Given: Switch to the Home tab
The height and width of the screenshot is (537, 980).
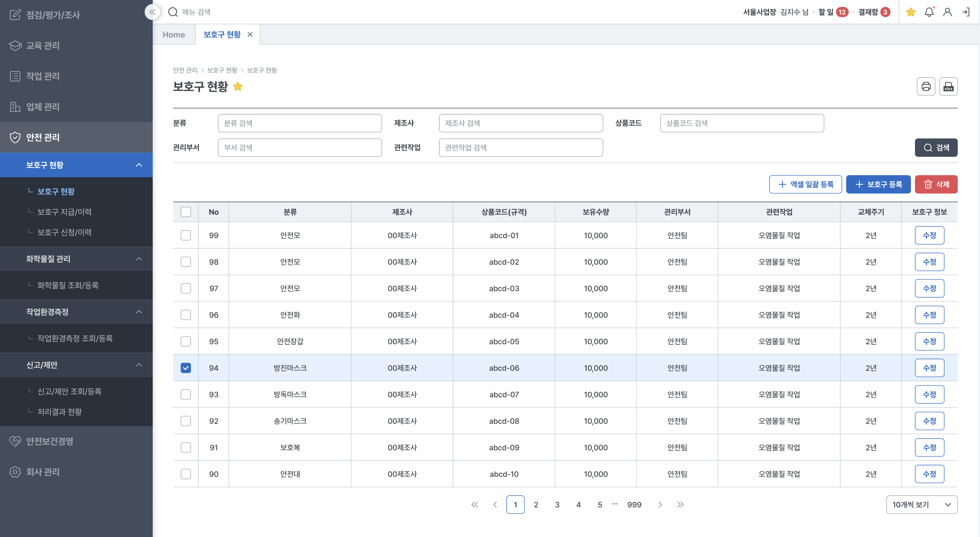Looking at the screenshot, I should (x=174, y=35).
